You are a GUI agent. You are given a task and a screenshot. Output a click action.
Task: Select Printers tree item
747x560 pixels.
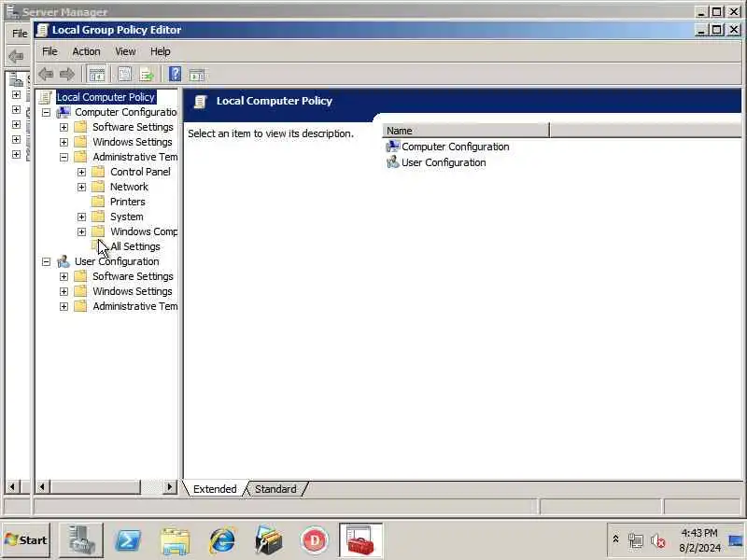[x=128, y=202]
